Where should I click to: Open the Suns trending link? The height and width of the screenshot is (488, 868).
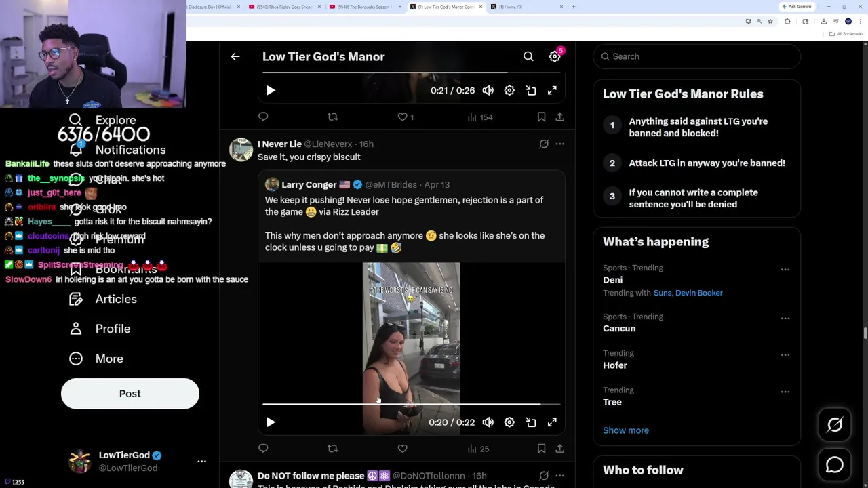coord(662,293)
